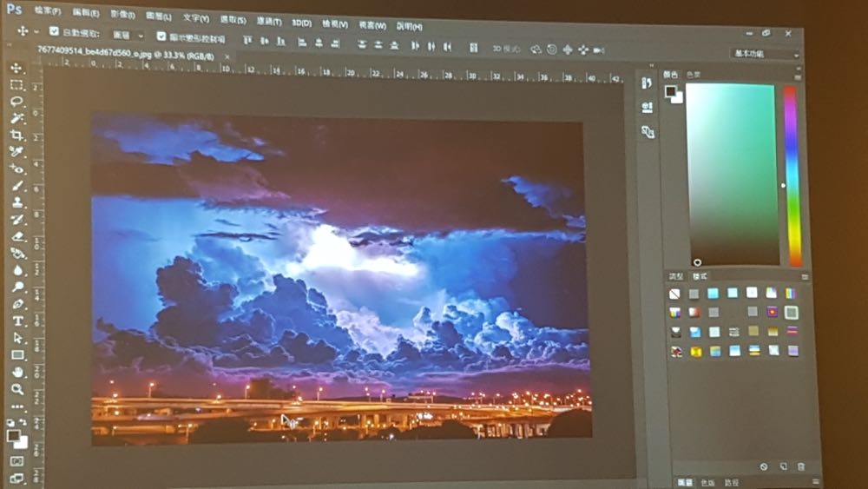Screen dimensions: 868x489
Task: Close the 7677409514 jpg document tab
Action: [227, 56]
